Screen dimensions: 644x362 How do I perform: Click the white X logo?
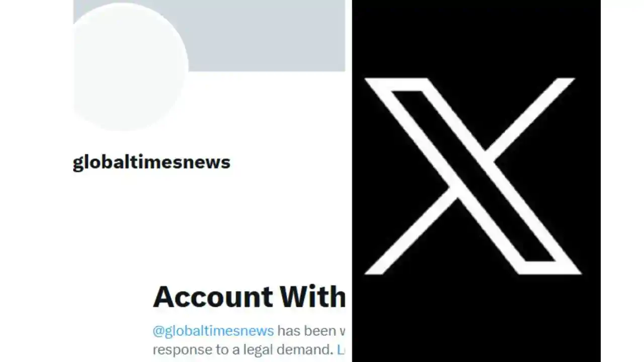tap(473, 176)
